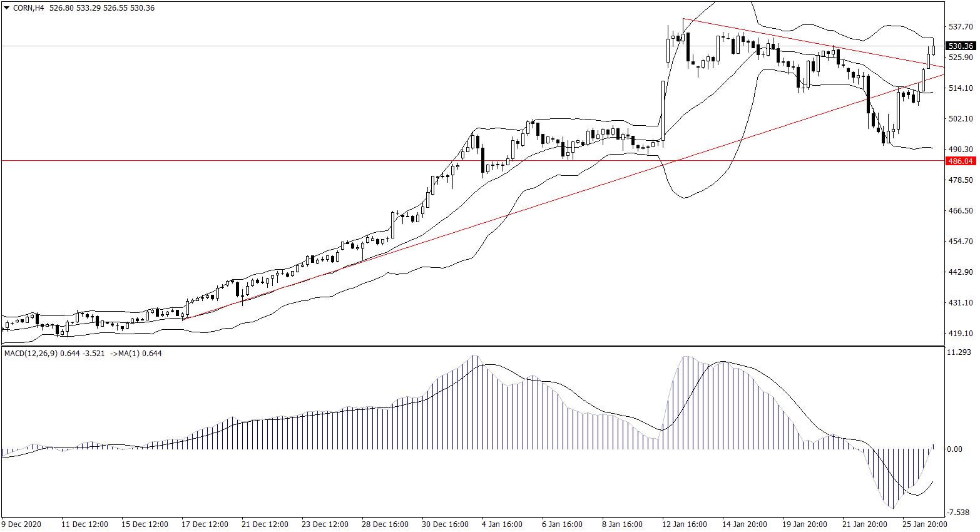This screenshot has width=980, height=532.
Task: Click the MACD(12,26,9) indicator label
Action: [31, 354]
